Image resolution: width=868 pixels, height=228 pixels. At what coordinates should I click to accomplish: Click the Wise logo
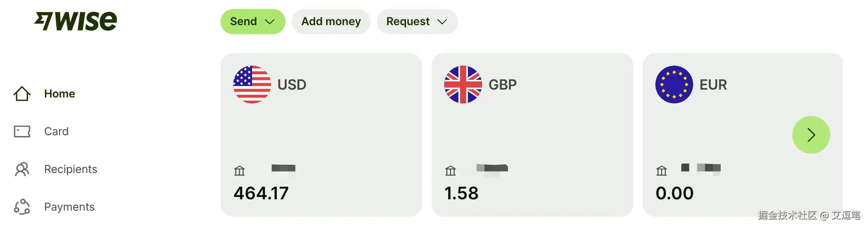(x=76, y=21)
